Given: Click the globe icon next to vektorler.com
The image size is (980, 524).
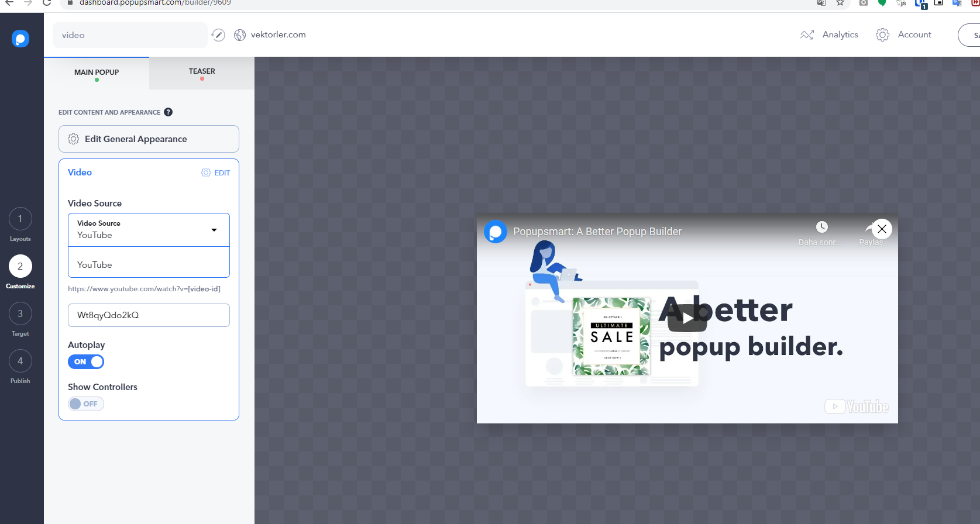Looking at the screenshot, I should point(240,35).
